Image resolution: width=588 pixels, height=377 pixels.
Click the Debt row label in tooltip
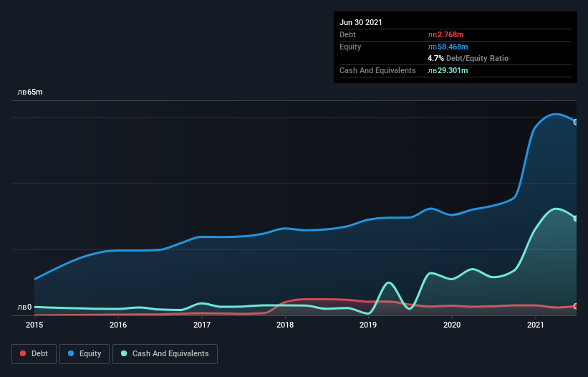coord(347,35)
